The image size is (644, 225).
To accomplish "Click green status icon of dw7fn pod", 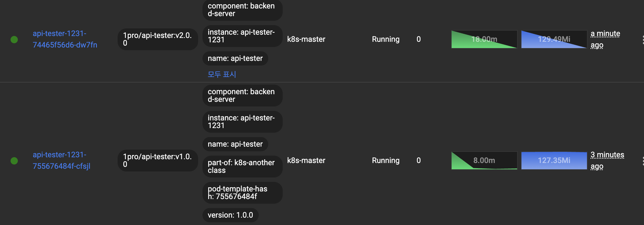I will pos(14,40).
